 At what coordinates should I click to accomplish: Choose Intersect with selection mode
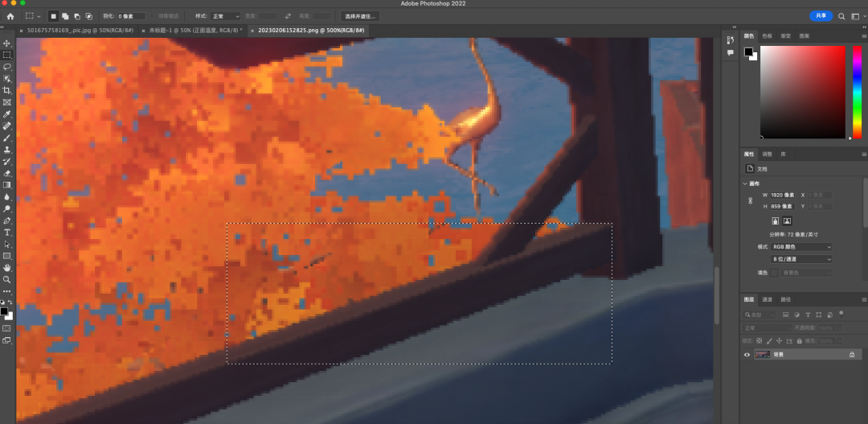click(88, 16)
